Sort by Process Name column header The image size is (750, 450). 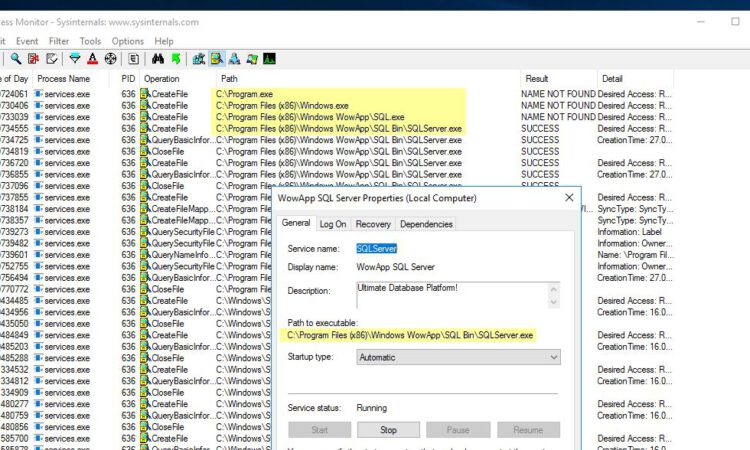[71, 78]
